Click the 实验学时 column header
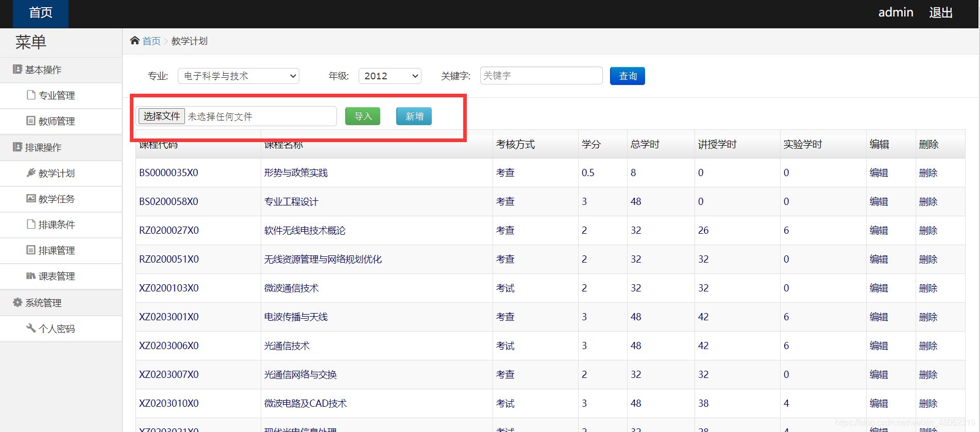Screen dimensions: 980x432 [803, 144]
